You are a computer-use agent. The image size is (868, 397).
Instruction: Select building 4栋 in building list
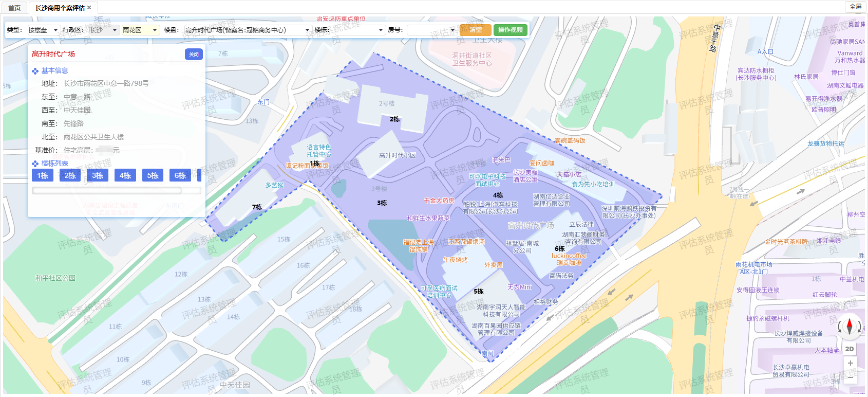tap(125, 175)
